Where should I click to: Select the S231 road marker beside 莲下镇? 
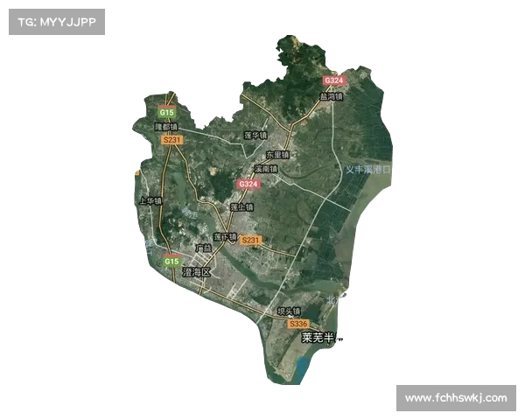coord(251,240)
